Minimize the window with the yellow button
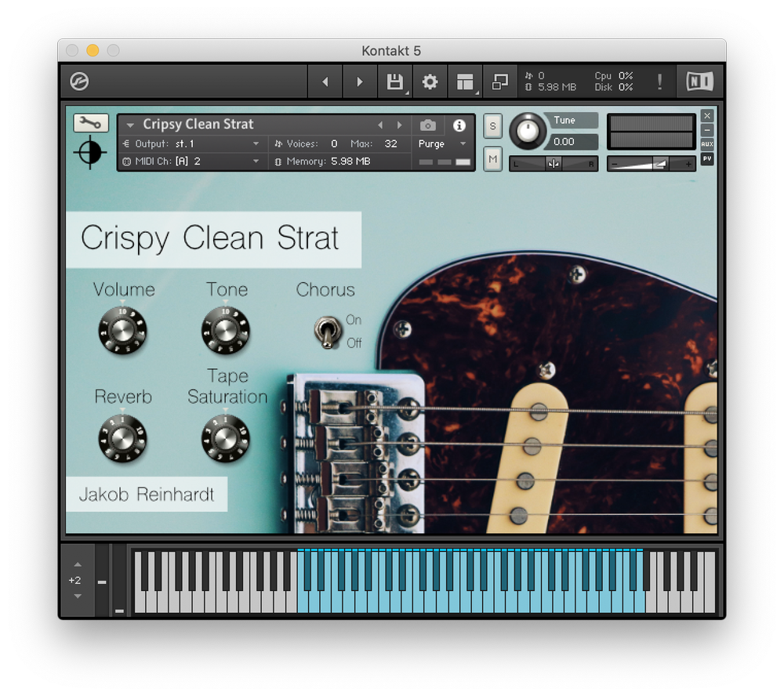 click(93, 50)
